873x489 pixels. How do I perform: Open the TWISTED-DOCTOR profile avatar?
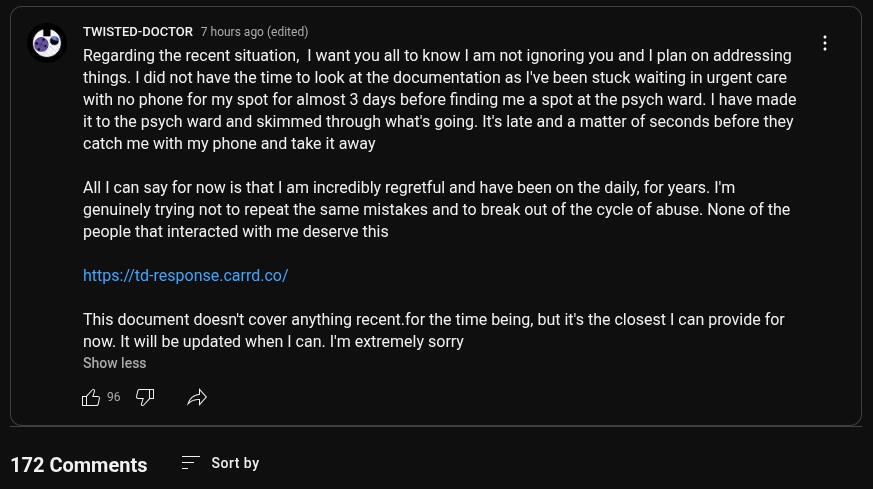[47, 43]
